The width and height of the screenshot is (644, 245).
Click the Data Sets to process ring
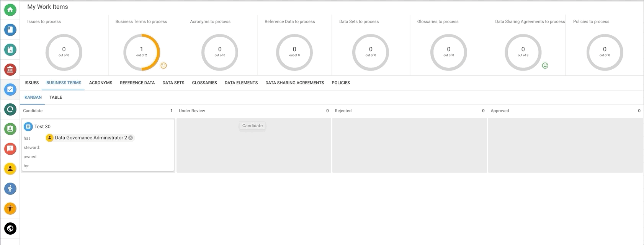[x=371, y=52]
